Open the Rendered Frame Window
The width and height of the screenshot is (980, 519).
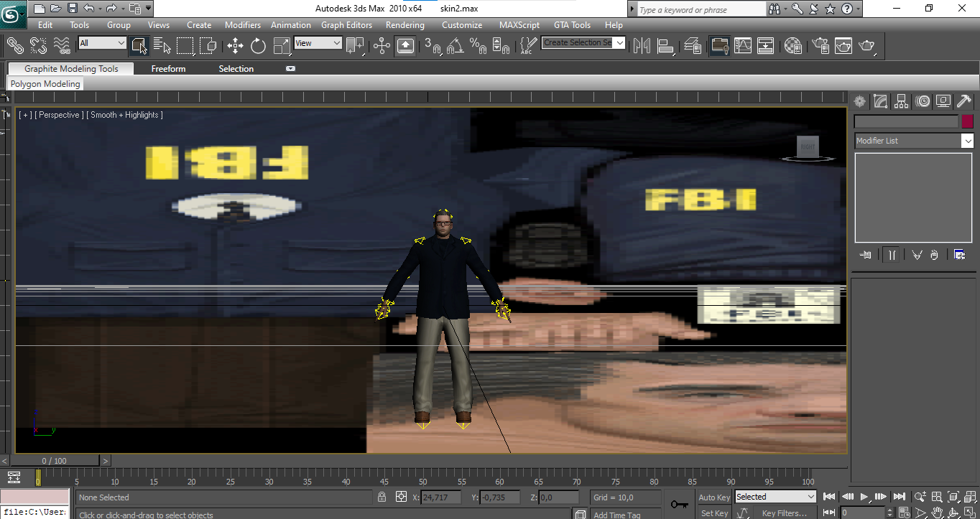(843, 45)
